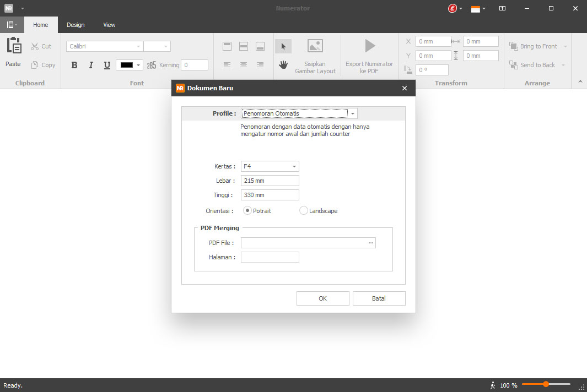Open the Profile dropdown list
587x392 pixels.
point(353,113)
